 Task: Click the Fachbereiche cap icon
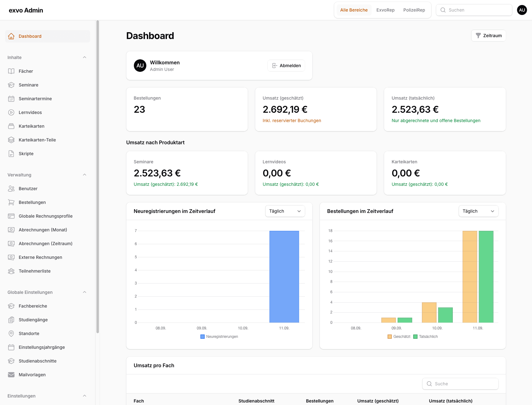click(11, 306)
